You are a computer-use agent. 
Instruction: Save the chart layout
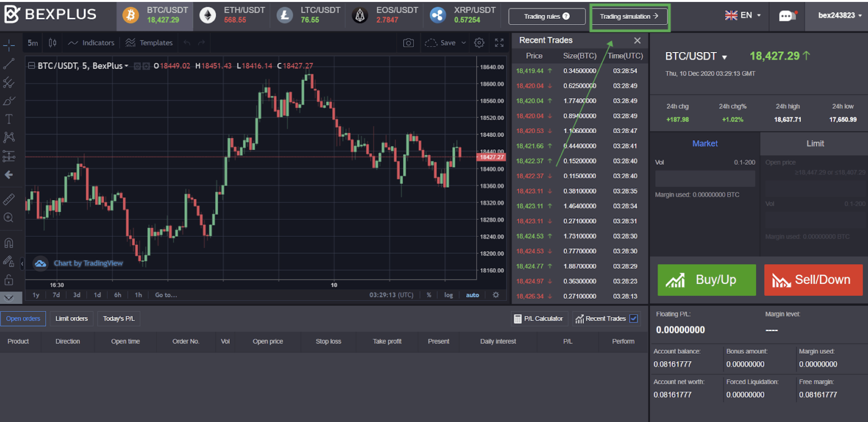click(440, 42)
